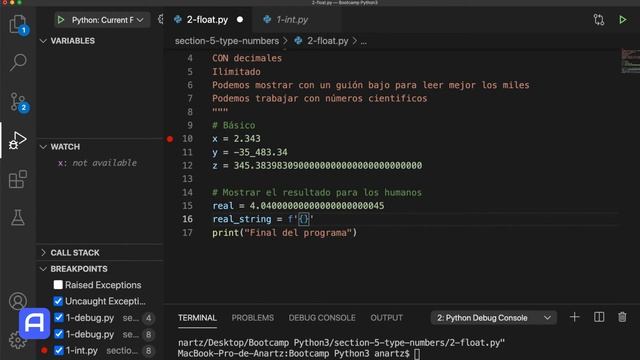The width and height of the screenshot is (640, 360).
Task: Switch to the 2-float.py editor tab
Action: pyautogui.click(x=207, y=20)
